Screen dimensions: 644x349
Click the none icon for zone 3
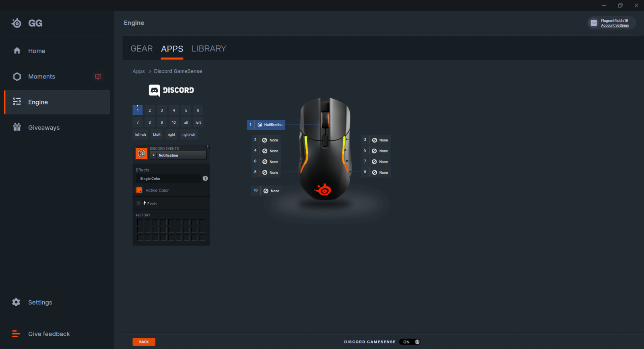coord(374,140)
